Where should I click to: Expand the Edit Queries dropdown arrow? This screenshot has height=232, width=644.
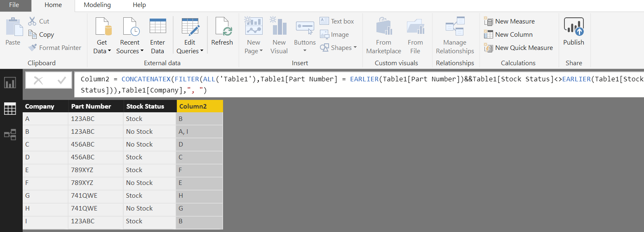(202, 51)
